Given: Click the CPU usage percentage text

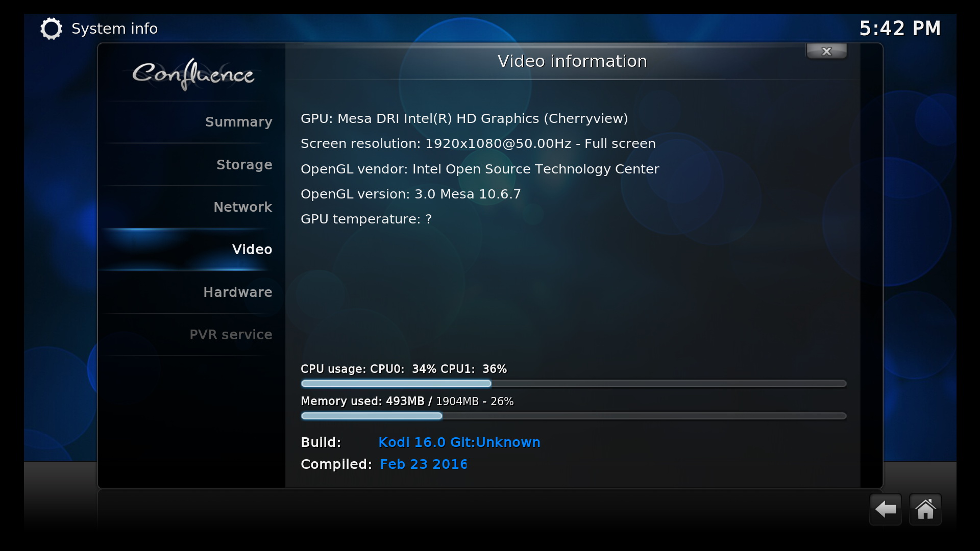Looking at the screenshot, I should (404, 369).
